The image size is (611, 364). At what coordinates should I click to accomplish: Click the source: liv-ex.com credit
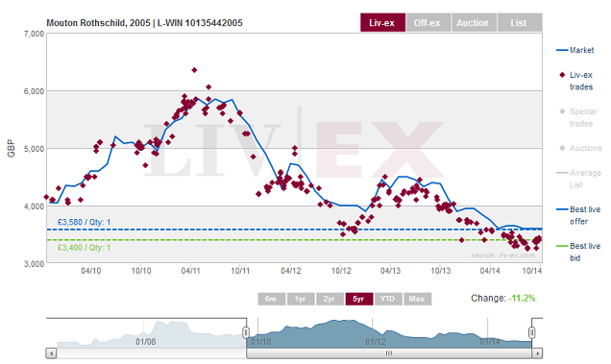tap(502, 255)
